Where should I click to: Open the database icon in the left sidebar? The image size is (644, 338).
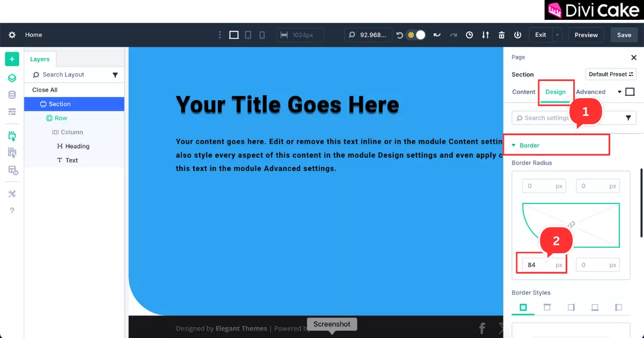(x=12, y=95)
